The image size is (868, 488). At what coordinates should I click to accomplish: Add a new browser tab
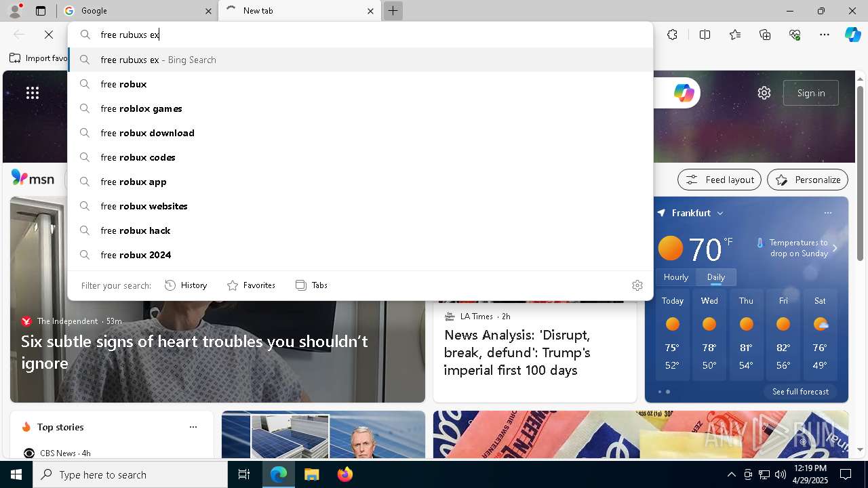(x=393, y=11)
